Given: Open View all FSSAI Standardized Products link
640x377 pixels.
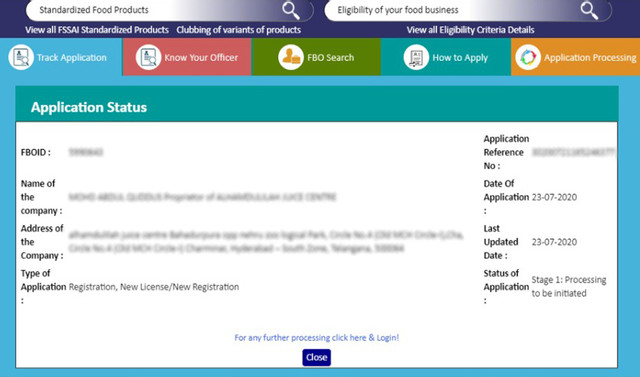Looking at the screenshot, I should click(x=97, y=30).
